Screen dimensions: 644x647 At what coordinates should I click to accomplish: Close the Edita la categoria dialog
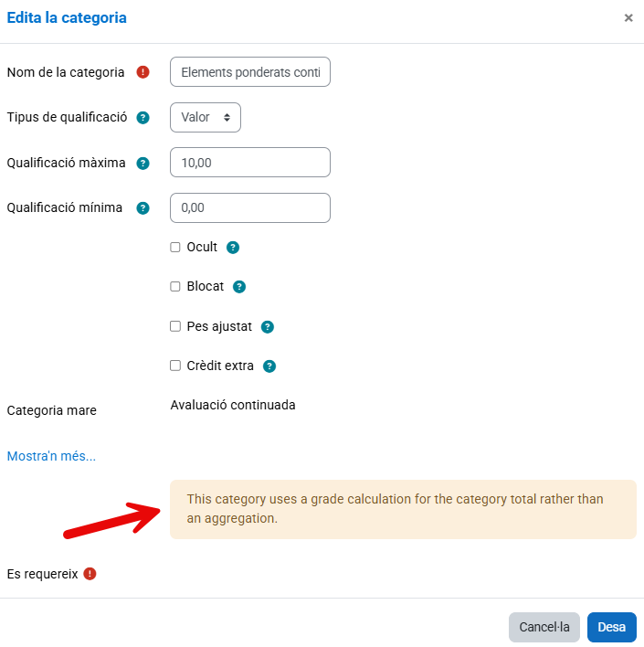(628, 18)
